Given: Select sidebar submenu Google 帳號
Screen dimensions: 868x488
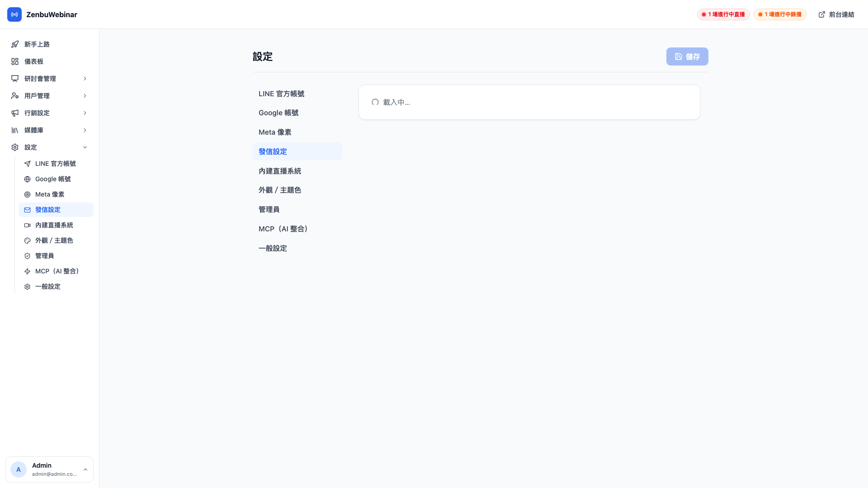Looking at the screenshot, I should coord(56,179).
